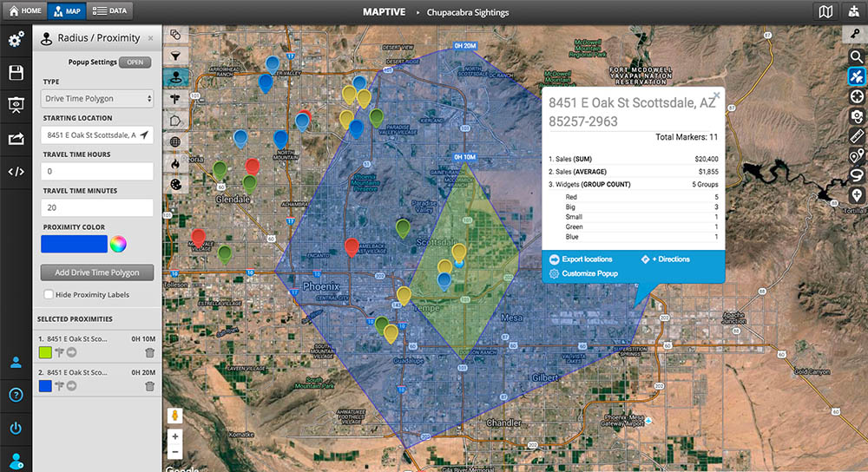Close the address info popup
Viewport: 868px width, 472px height.
point(716,95)
